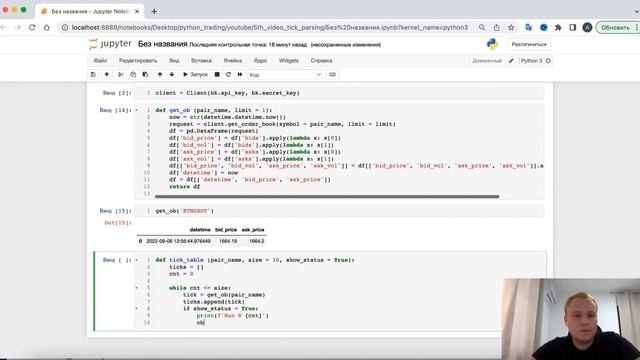This screenshot has width=640, height=360.
Task: Click the client = Client code line
Action: [x=227, y=93]
